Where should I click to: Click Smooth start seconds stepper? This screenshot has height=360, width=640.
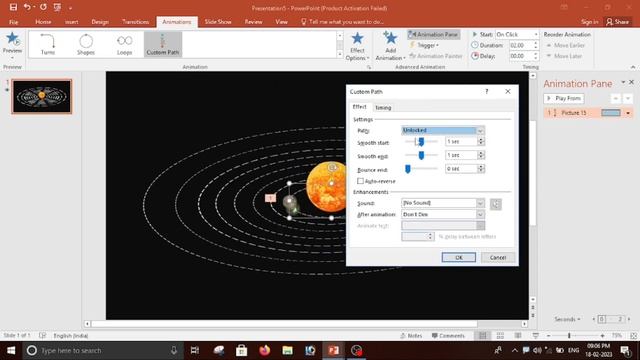pyautogui.click(x=481, y=142)
